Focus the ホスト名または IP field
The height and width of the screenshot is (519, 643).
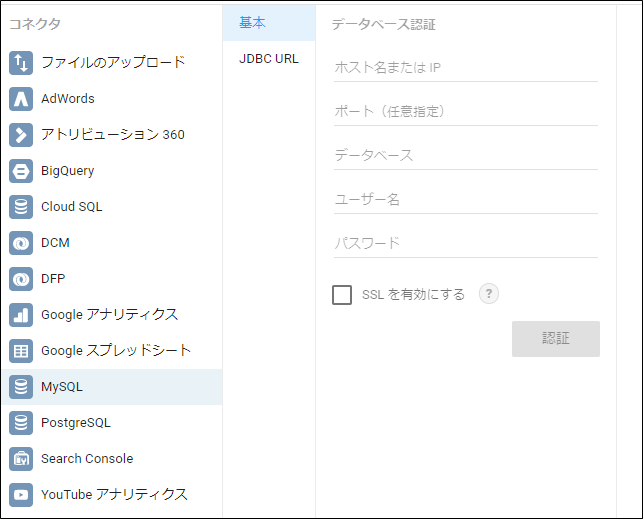[x=466, y=68]
